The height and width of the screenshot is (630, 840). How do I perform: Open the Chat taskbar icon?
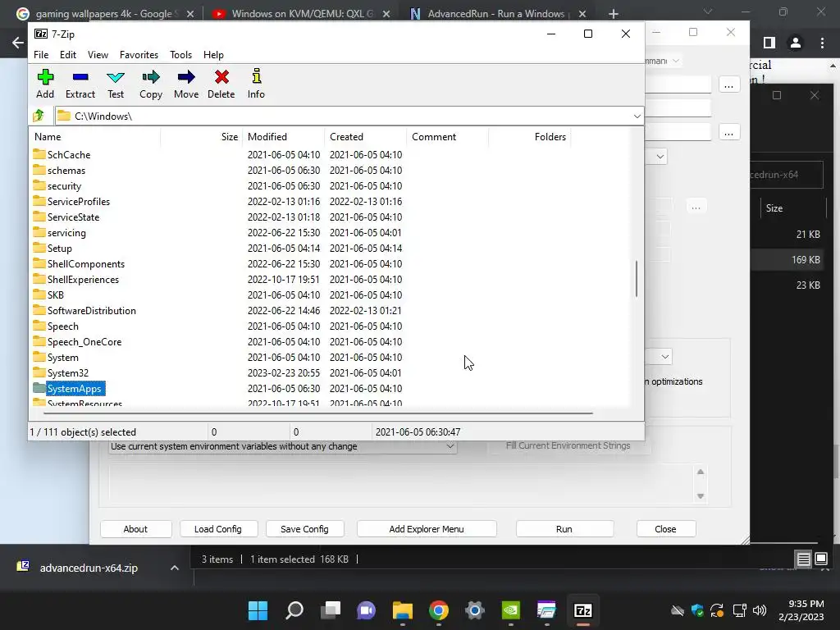click(x=367, y=610)
